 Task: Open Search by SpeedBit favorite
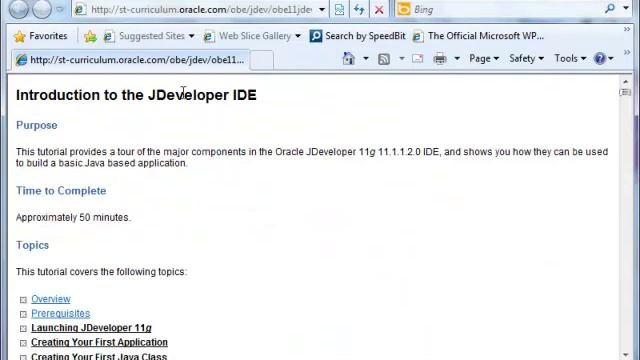pos(358,36)
